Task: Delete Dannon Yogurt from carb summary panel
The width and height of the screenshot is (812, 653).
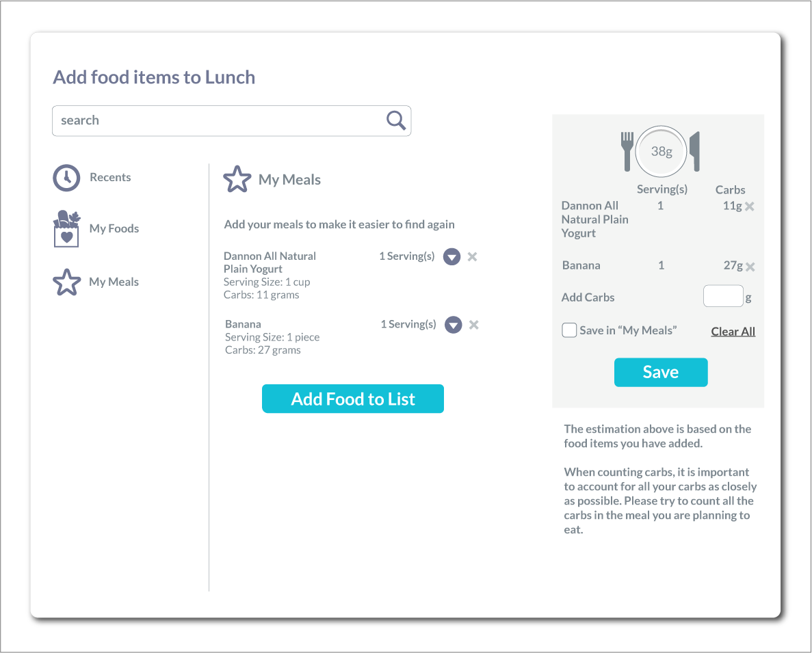Action: pos(750,206)
